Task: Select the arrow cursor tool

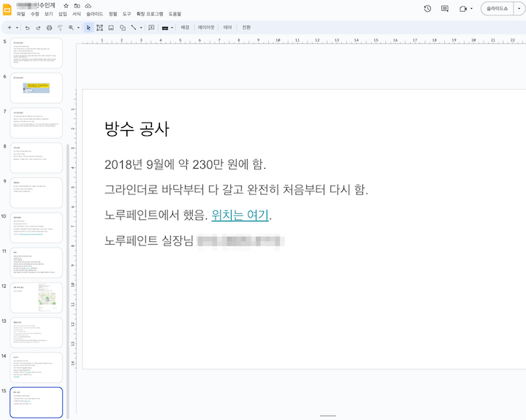Action: pos(88,28)
